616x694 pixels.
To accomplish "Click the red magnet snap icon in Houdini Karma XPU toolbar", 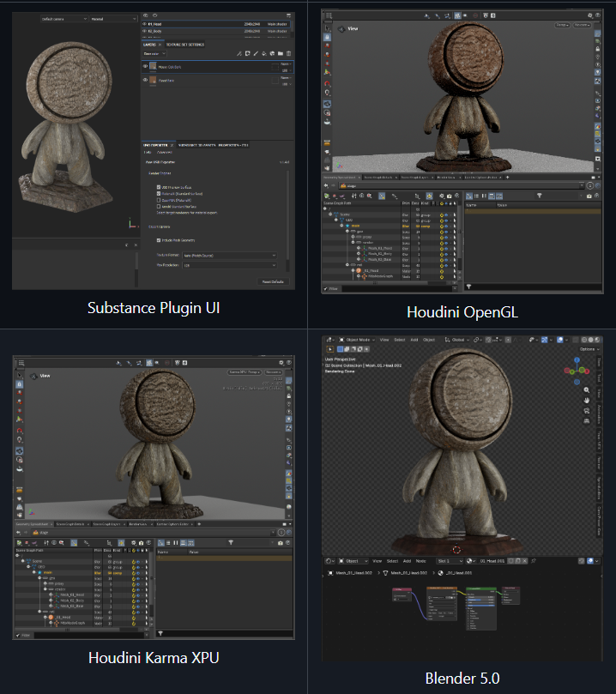I will [20, 431].
